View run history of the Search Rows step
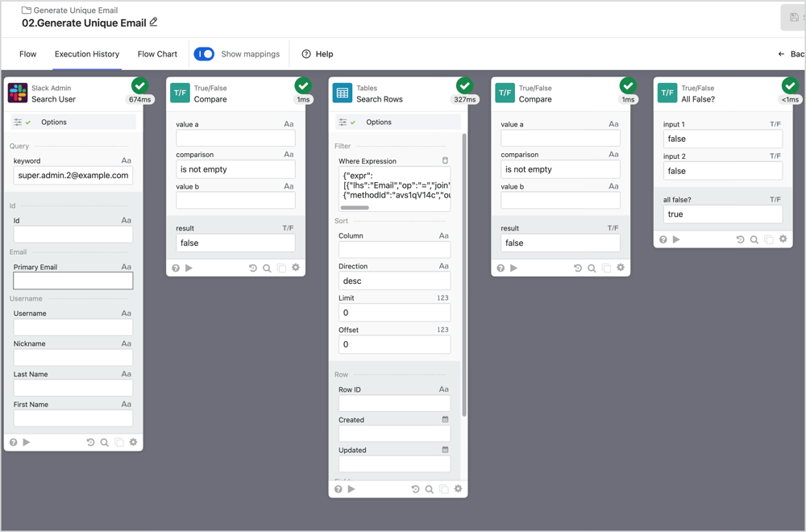This screenshot has height=532, width=806. pos(415,488)
